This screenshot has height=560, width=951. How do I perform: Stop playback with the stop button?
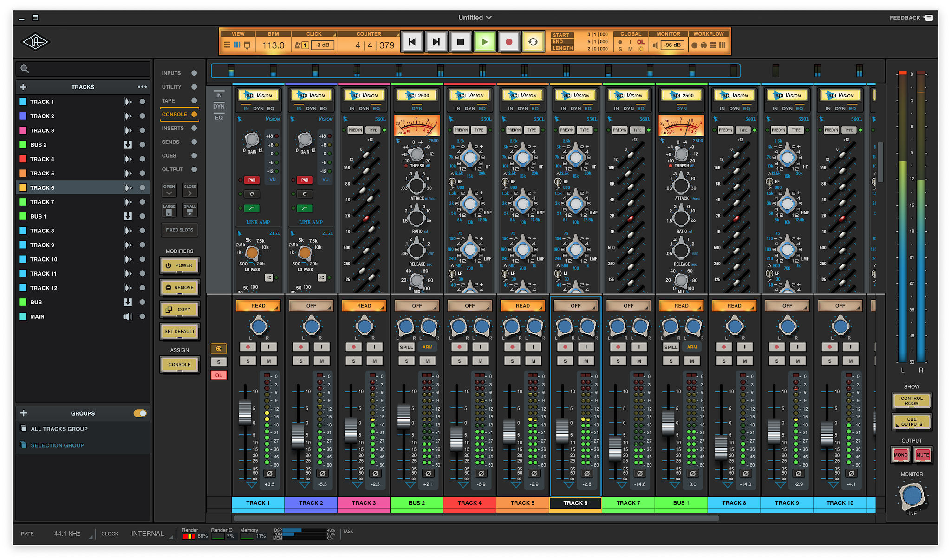coord(460,42)
